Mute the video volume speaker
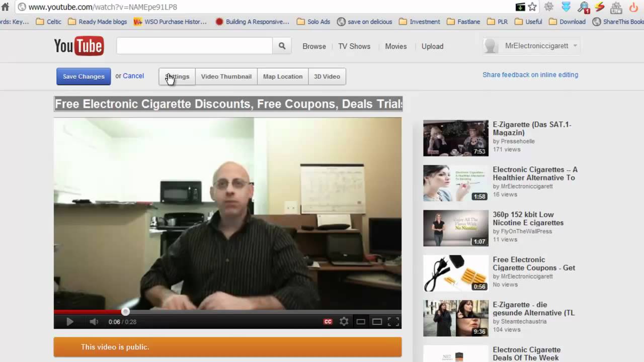 [94, 322]
